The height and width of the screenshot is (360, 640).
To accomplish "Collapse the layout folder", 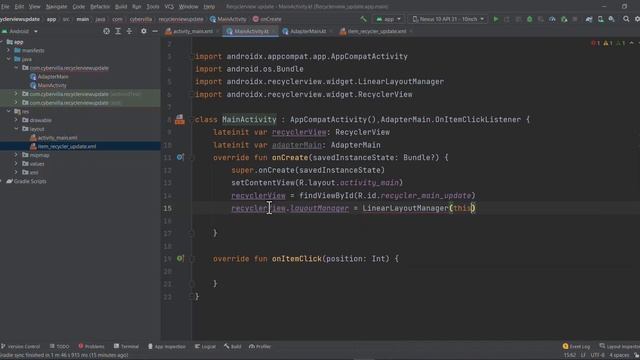I will [x=16, y=129].
